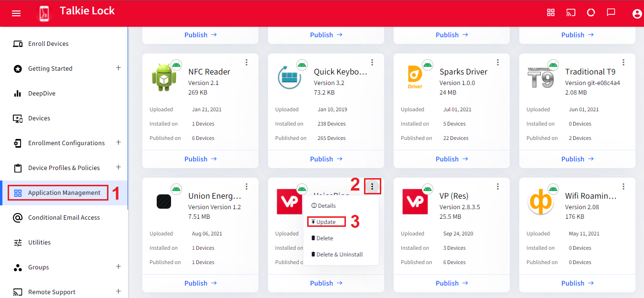This screenshot has width=644, height=298.
Task: Expand the Getting Started section
Action: click(118, 68)
